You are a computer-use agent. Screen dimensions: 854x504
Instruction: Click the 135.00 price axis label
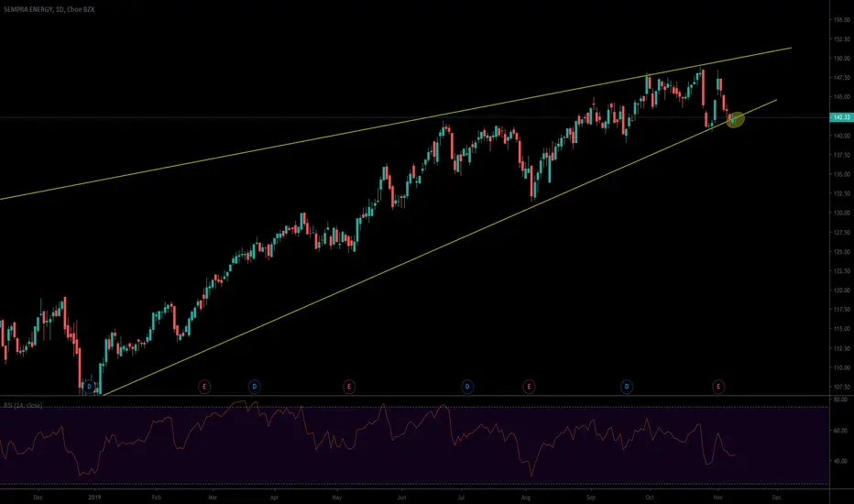pyautogui.click(x=841, y=174)
